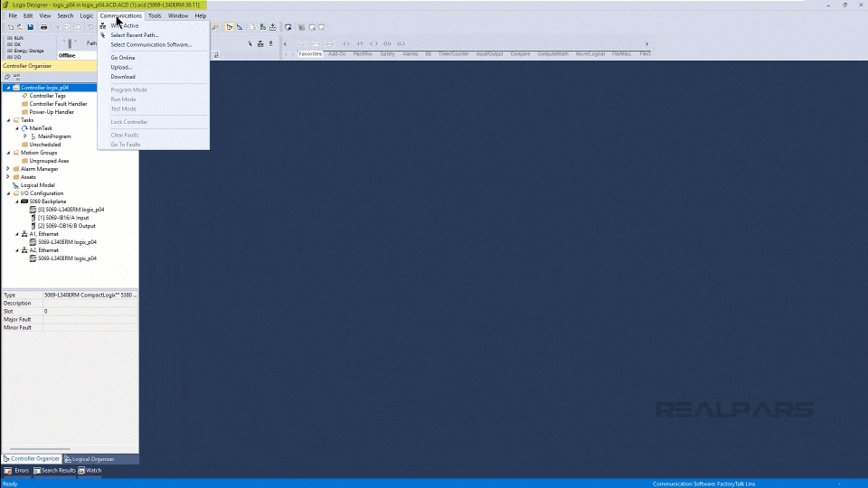Open the File menu
This screenshot has height=488, width=868.
point(13,16)
